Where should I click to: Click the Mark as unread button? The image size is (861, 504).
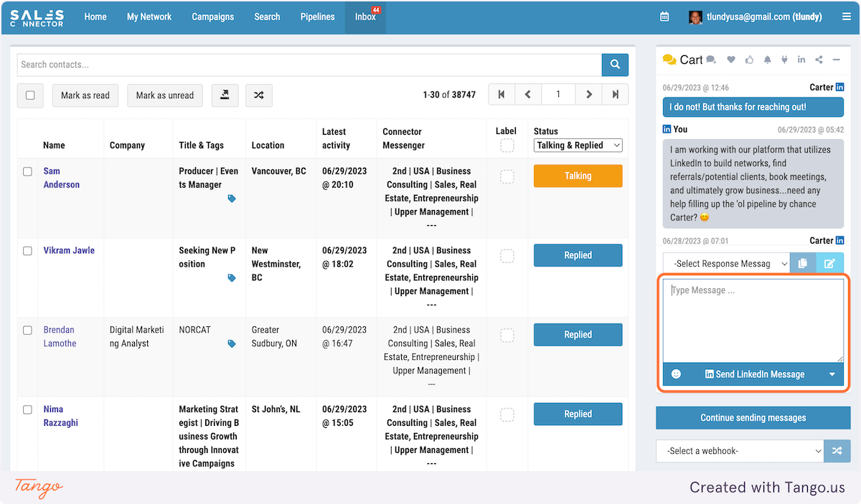[x=165, y=95]
